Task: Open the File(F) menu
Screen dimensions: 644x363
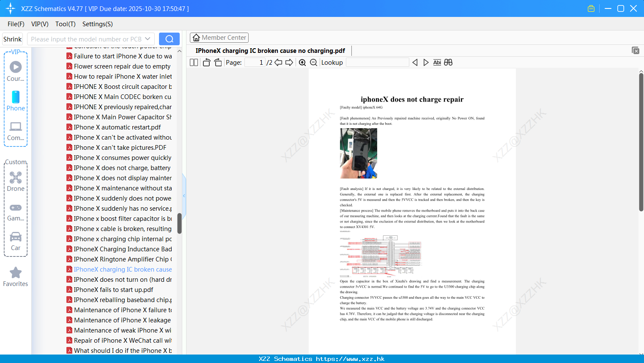Action: [16, 24]
